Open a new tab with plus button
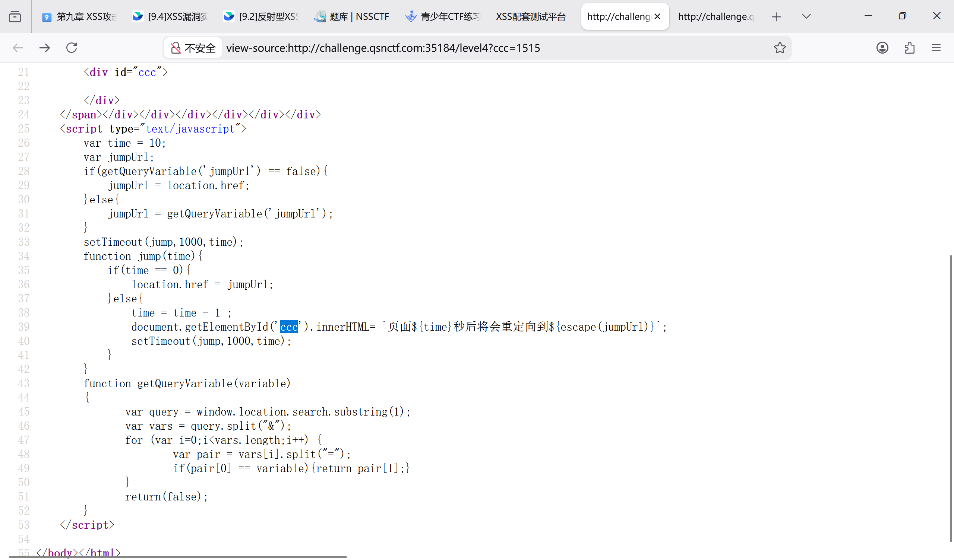The width and height of the screenshot is (954, 560). (776, 16)
